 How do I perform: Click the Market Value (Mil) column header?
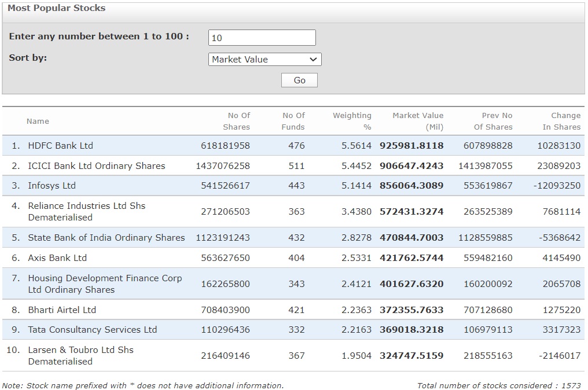[418, 122]
